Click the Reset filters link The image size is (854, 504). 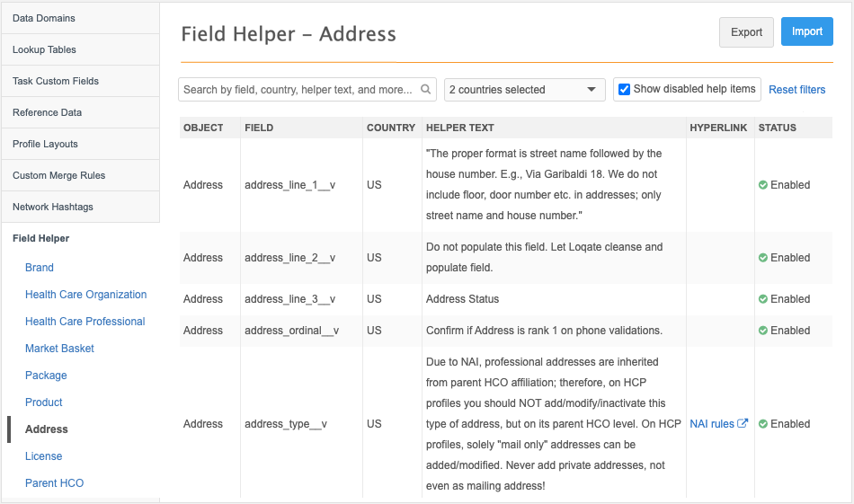796,90
